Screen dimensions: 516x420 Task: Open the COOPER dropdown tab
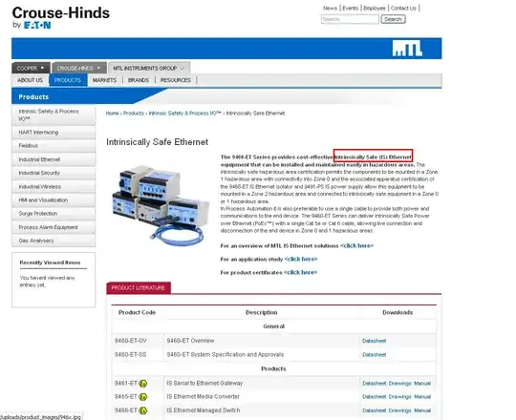[x=31, y=68]
